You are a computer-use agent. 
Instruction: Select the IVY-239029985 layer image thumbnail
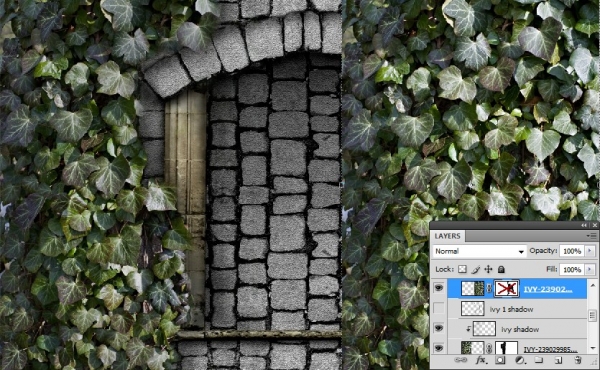[x=473, y=348]
